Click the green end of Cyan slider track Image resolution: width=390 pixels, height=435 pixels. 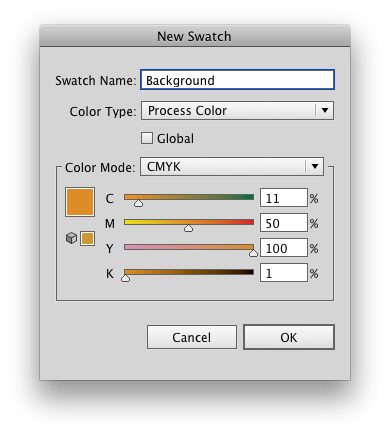point(250,197)
